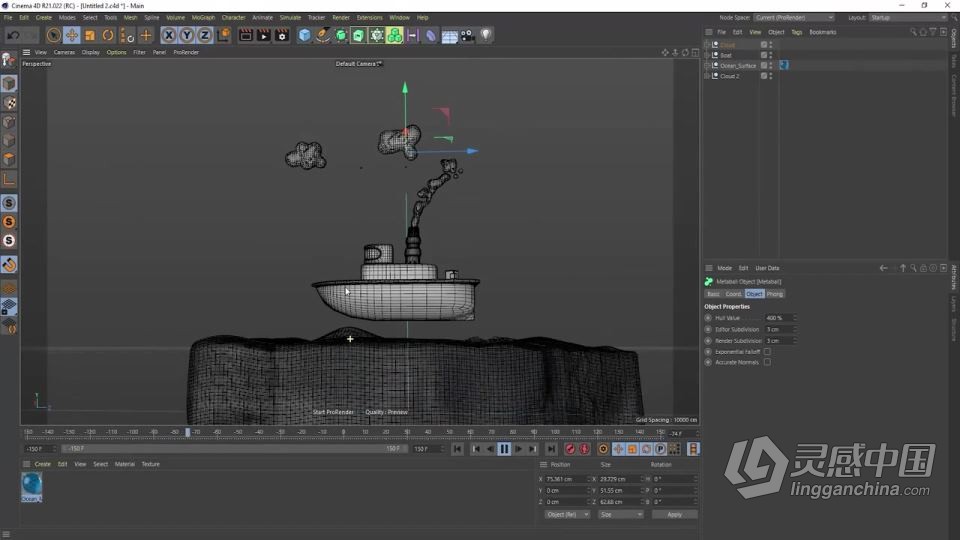Click the Autokeying red button
960x540 pixels.
click(584, 449)
